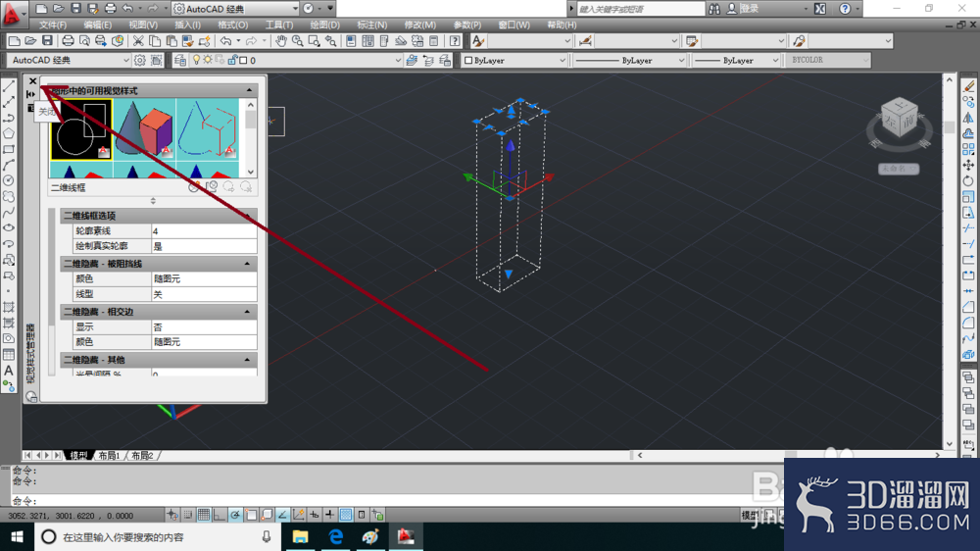Select the conceptual cone-and-cube style thumbnail
The image size is (980, 551).
coord(144,129)
